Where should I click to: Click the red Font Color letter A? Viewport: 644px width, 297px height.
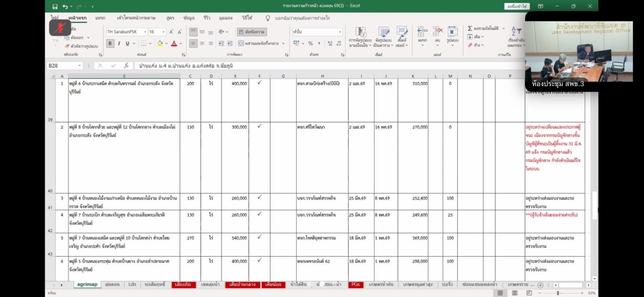click(x=174, y=43)
